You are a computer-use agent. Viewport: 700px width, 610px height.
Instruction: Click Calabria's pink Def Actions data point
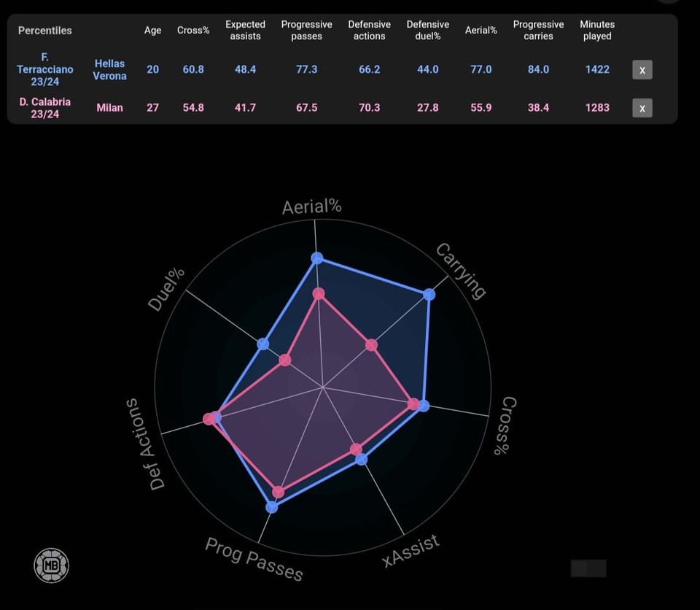coord(209,419)
